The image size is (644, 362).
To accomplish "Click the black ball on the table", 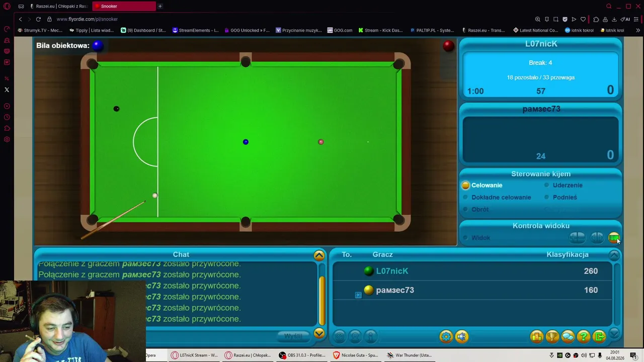I will click(116, 109).
